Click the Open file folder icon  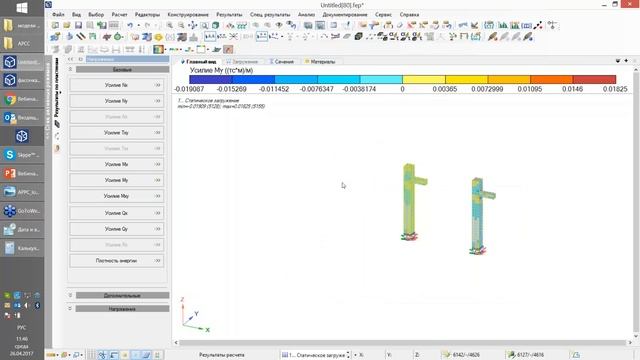67,25
